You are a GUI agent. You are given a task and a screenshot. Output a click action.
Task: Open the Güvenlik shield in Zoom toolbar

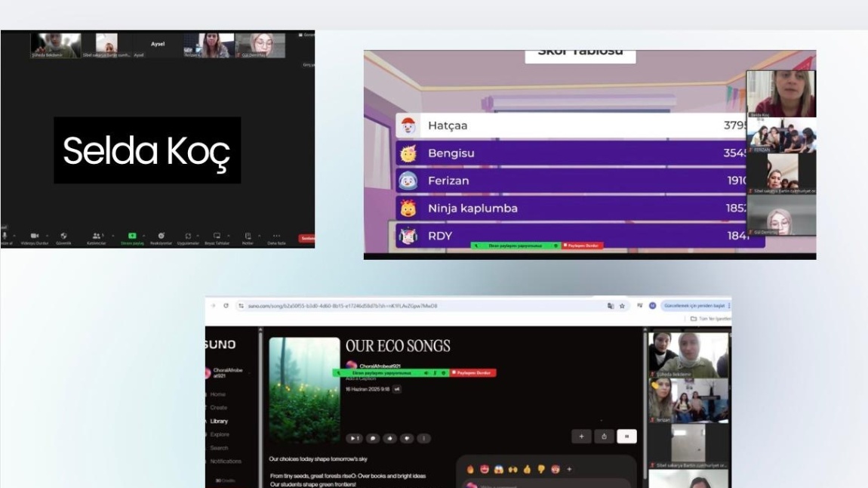click(63, 236)
